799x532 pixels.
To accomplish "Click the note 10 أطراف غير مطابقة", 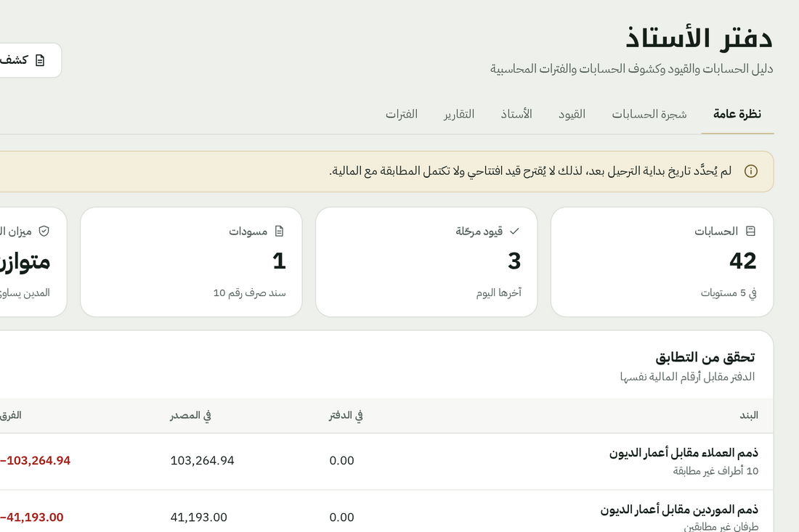I will coord(715,472).
